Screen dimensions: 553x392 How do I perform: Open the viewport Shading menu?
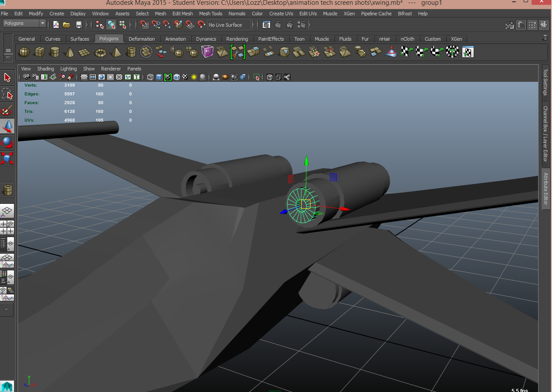pos(46,69)
